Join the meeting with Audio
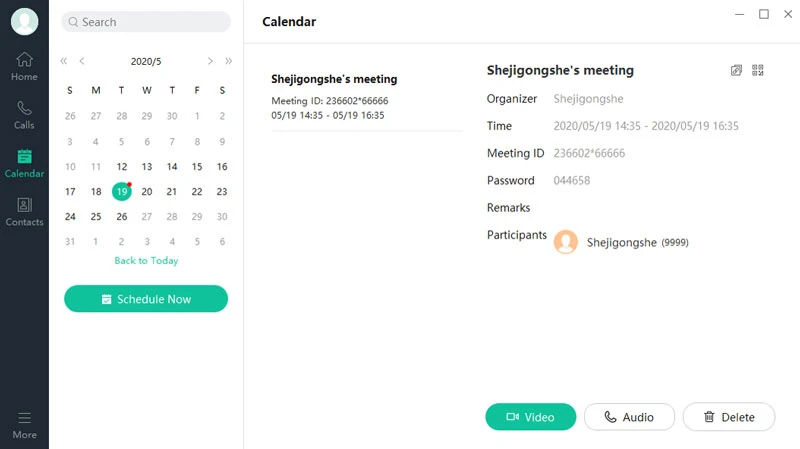 tap(629, 417)
